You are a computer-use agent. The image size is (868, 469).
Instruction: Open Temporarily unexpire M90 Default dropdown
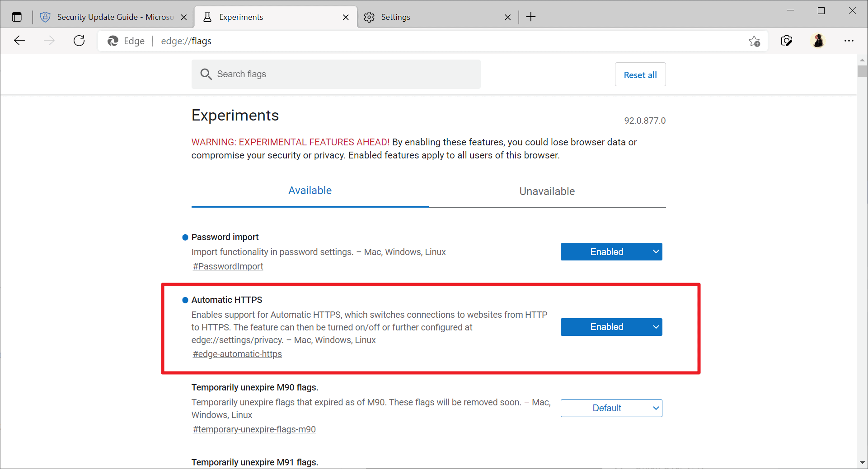[x=611, y=408]
